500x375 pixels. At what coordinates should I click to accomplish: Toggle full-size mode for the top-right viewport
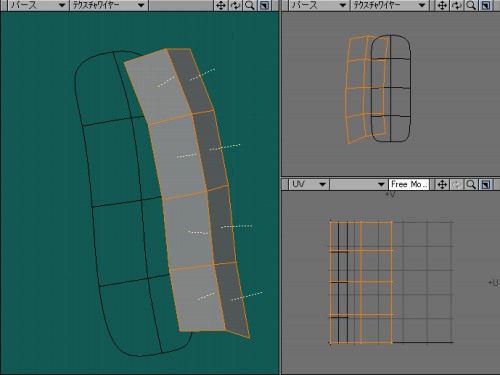pos(486,5)
